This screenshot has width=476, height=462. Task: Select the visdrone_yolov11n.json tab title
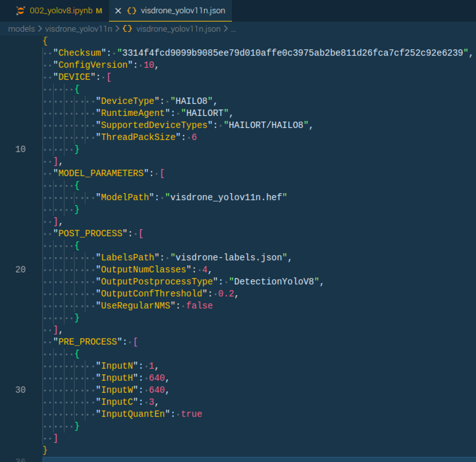tap(183, 11)
